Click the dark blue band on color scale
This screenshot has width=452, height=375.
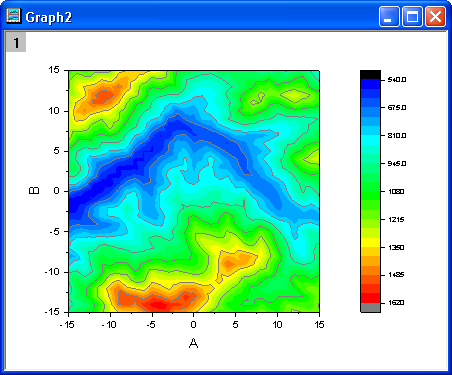point(370,84)
